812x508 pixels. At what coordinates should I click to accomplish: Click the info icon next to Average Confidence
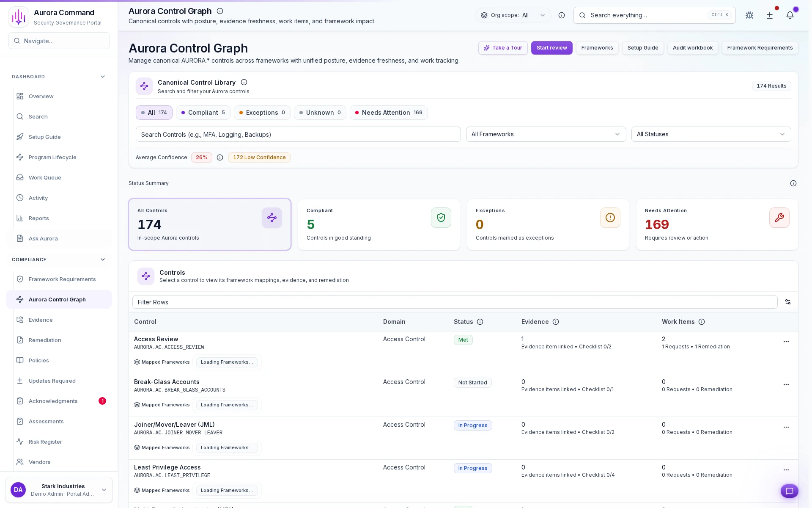(220, 157)
